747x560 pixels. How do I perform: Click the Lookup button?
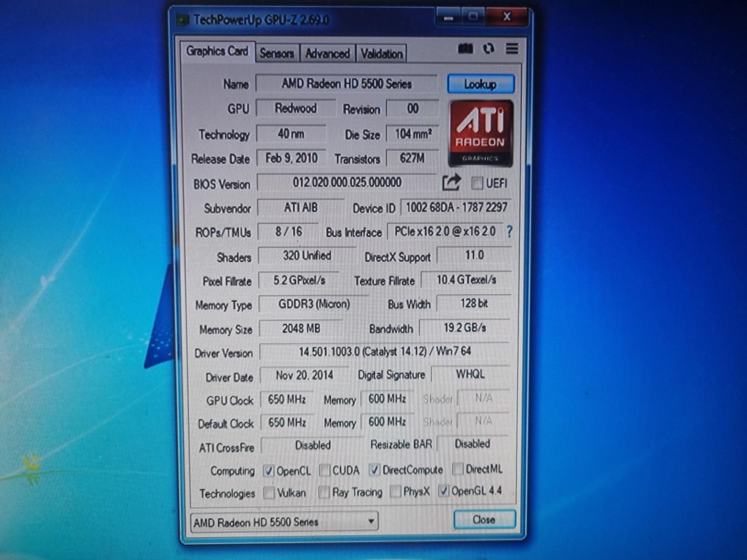pyautogui.click(x=480, y=84)
